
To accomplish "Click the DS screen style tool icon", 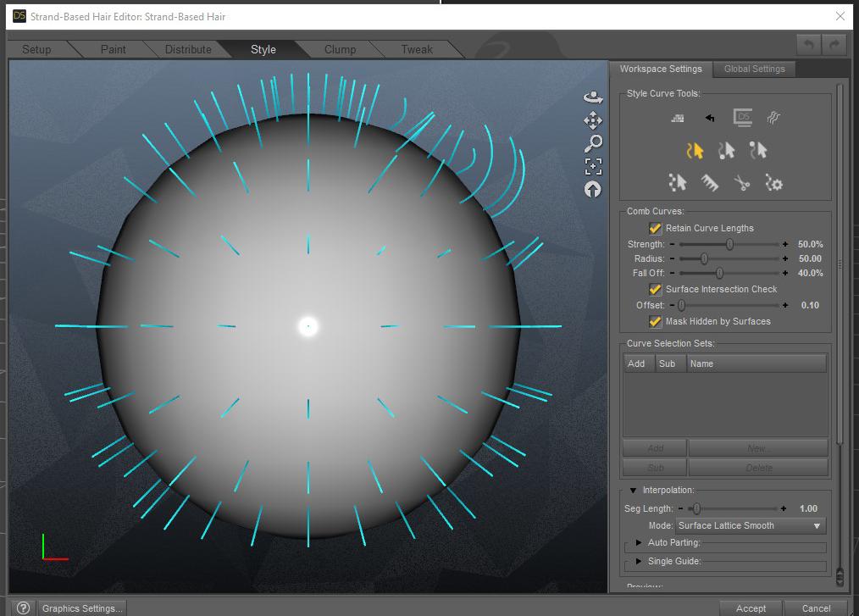I will coord(742,117).
